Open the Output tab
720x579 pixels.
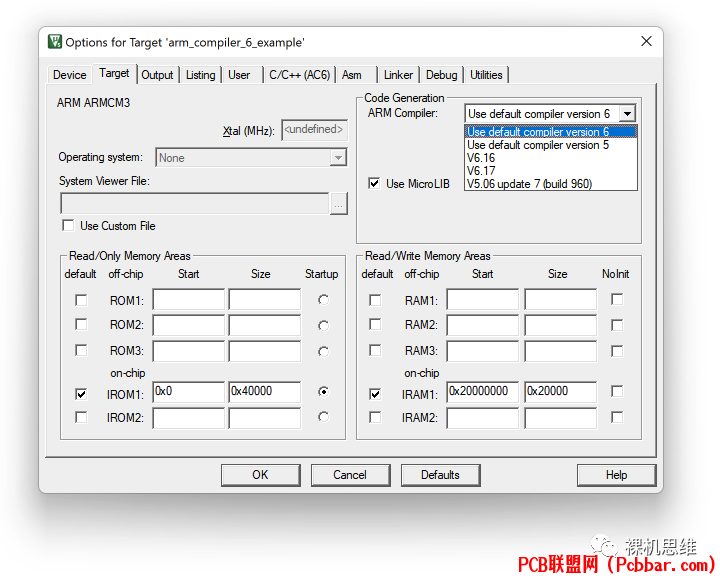coord(157,75)
